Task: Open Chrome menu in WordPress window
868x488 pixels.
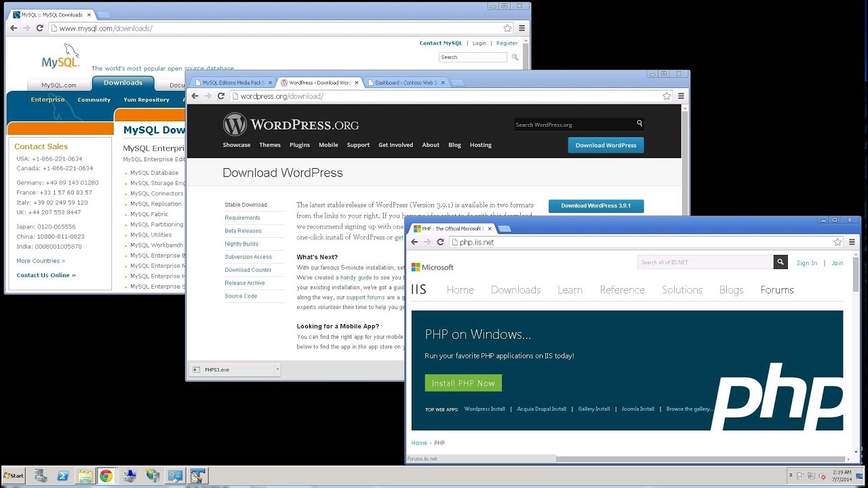Action: click(681, 96)
